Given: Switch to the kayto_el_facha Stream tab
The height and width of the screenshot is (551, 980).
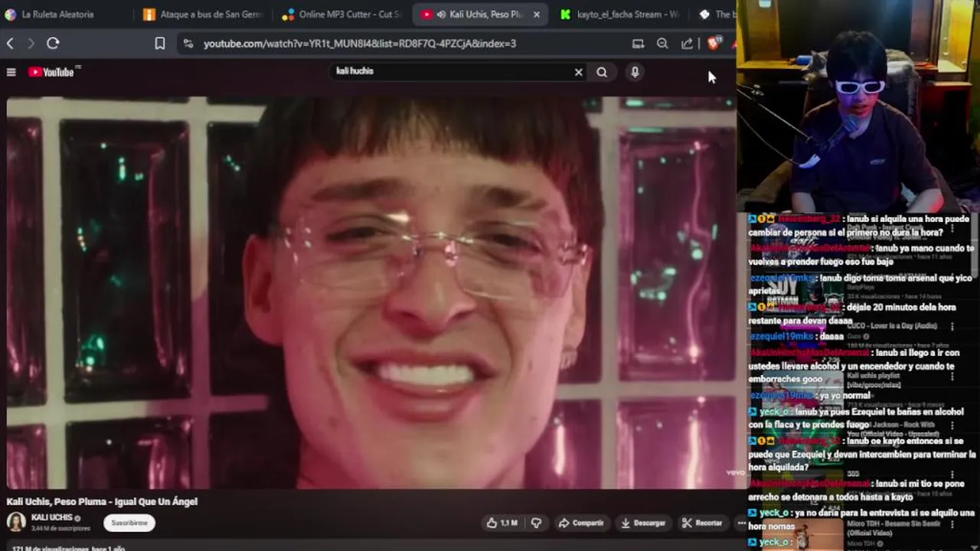Looking at the screenshot, I should point(619,15).
